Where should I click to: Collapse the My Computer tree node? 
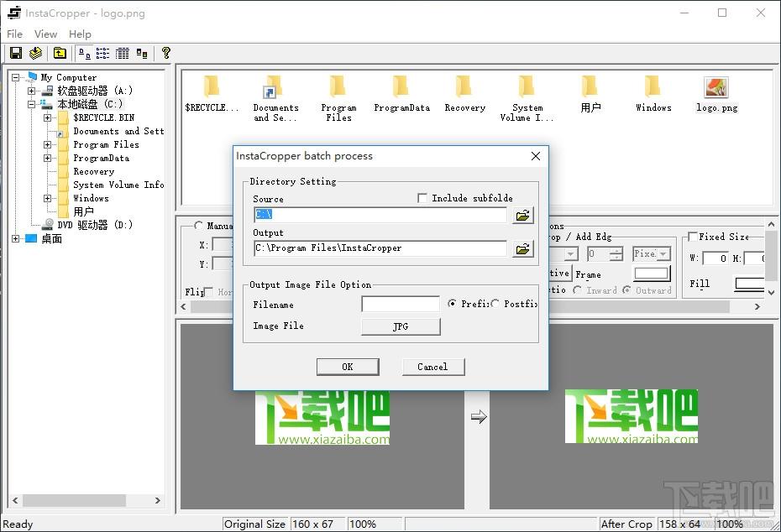pos(15,78)
